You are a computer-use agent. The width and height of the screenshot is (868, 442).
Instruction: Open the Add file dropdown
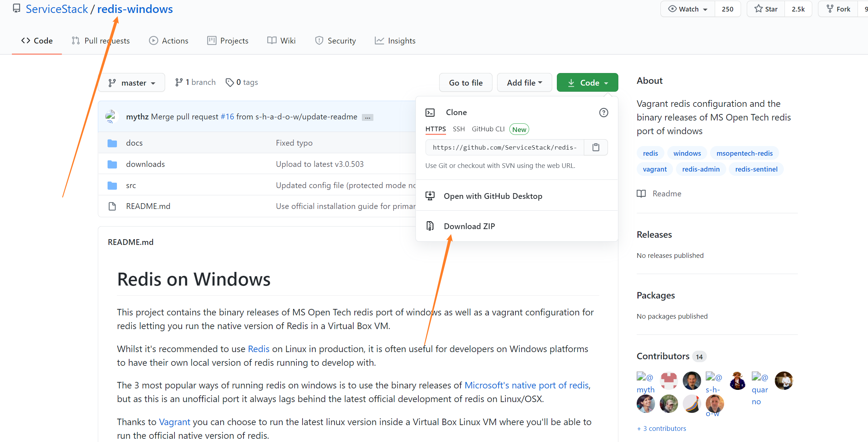524,83
